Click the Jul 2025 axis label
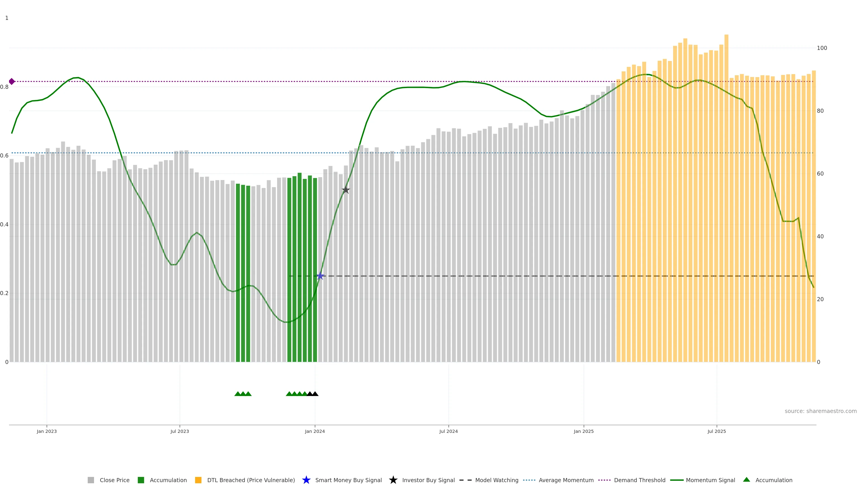The height and width of the screenshot is (488, 868). click(716, 431)
